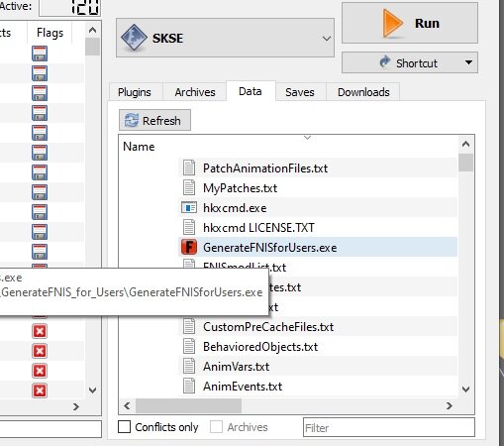Click the Filter input field
Image resolution: width=504 pixels, height=446 pixels.
389,427
